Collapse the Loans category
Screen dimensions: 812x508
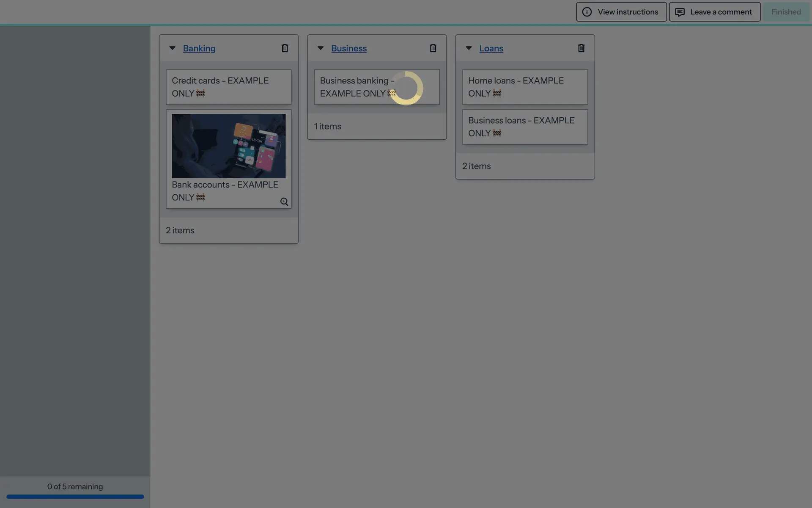pos(469,48)
